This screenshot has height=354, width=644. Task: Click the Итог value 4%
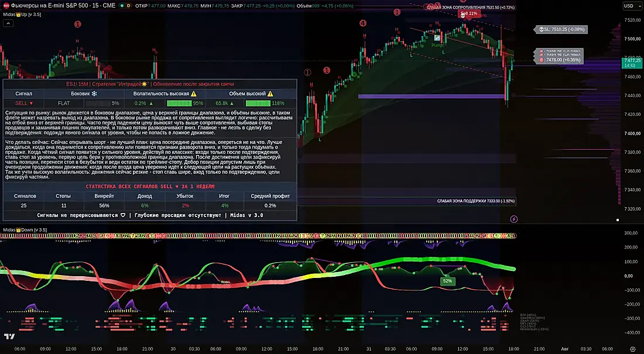click(x=225, y=206)
